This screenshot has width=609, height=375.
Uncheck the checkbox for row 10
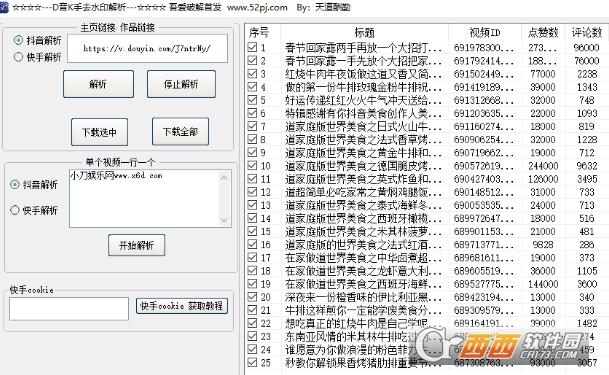(252, 165)
